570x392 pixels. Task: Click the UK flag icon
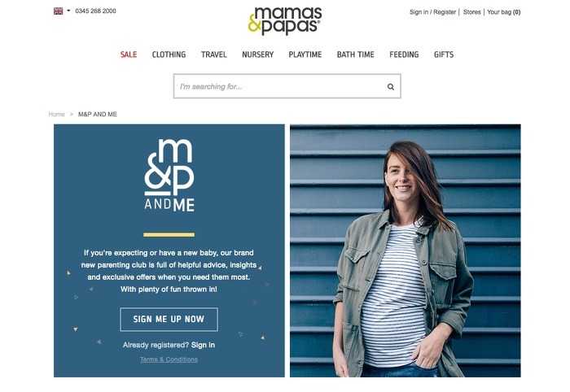(x=58, y=11)
